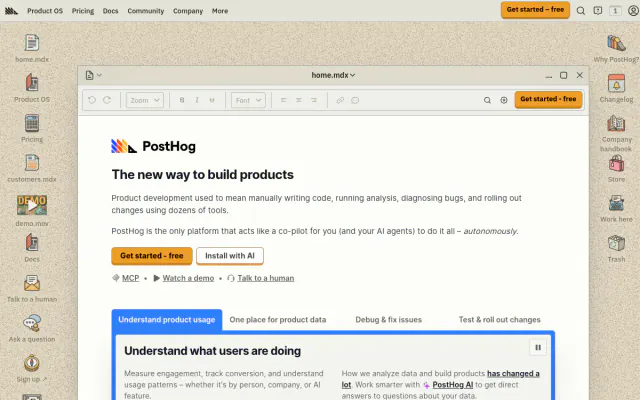Open the Company menu
The image size is (640, 400).
pos(188,11)
